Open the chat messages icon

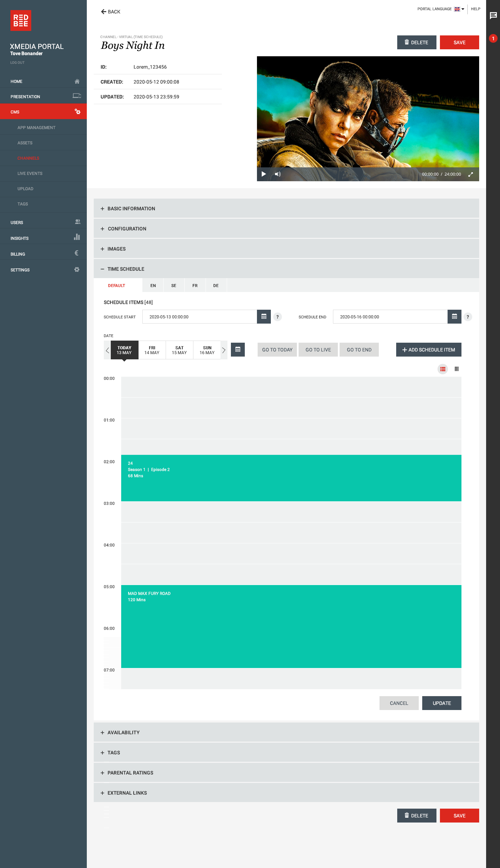pyautogui.click(x=493, y=16)
